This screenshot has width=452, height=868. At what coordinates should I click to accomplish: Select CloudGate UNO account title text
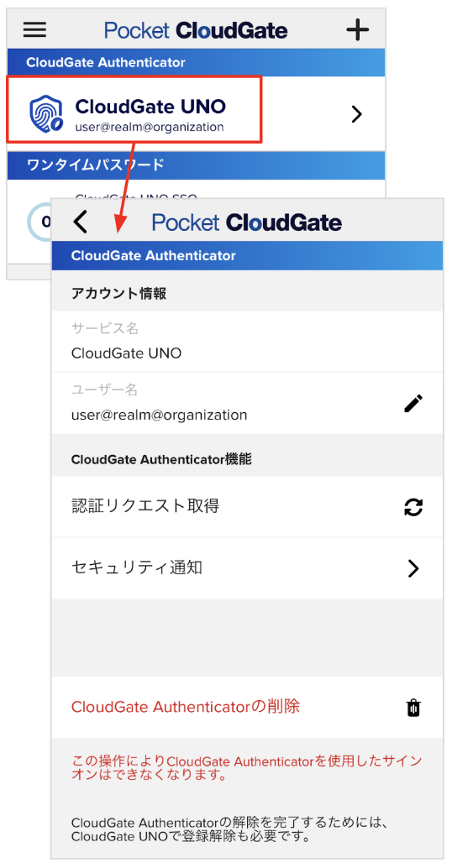(150, 107)
